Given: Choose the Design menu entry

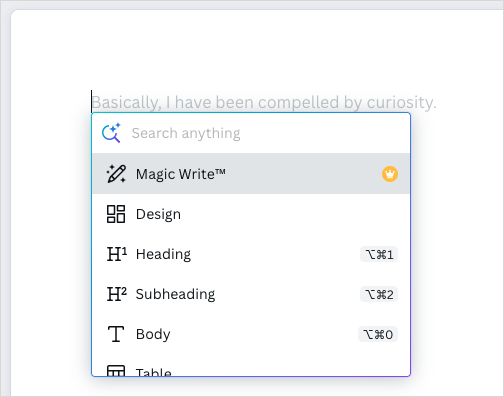Looking at the screenshot, I should tap(251, 214).
